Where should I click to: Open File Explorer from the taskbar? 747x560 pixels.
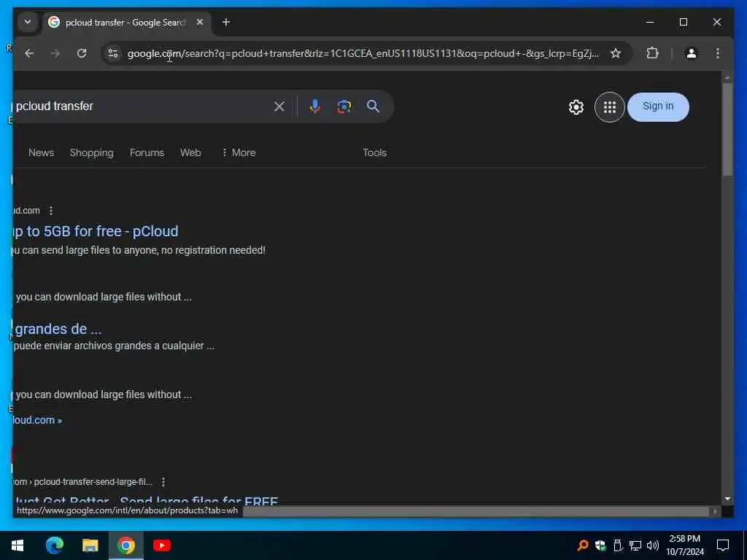[90, 545]
